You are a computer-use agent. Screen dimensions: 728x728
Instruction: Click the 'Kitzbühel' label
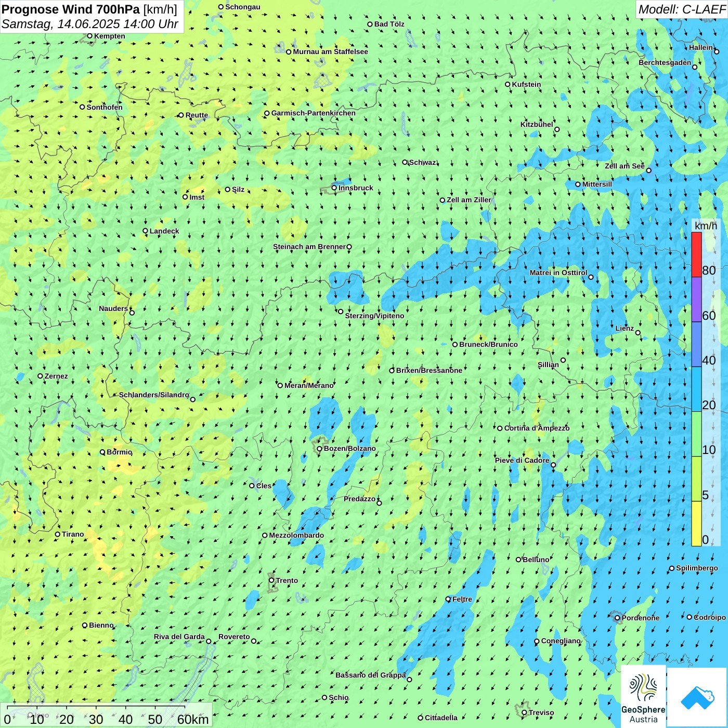point(537,124)
